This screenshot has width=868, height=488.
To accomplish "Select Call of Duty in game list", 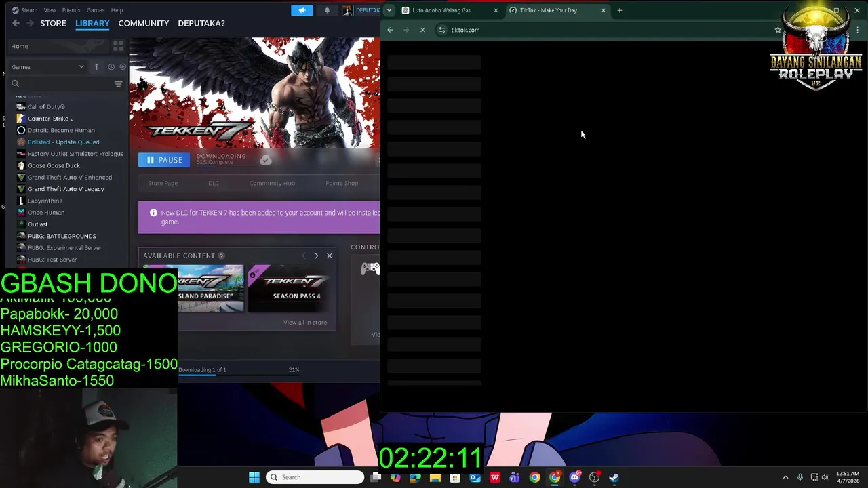I will (x=46, y=106).
